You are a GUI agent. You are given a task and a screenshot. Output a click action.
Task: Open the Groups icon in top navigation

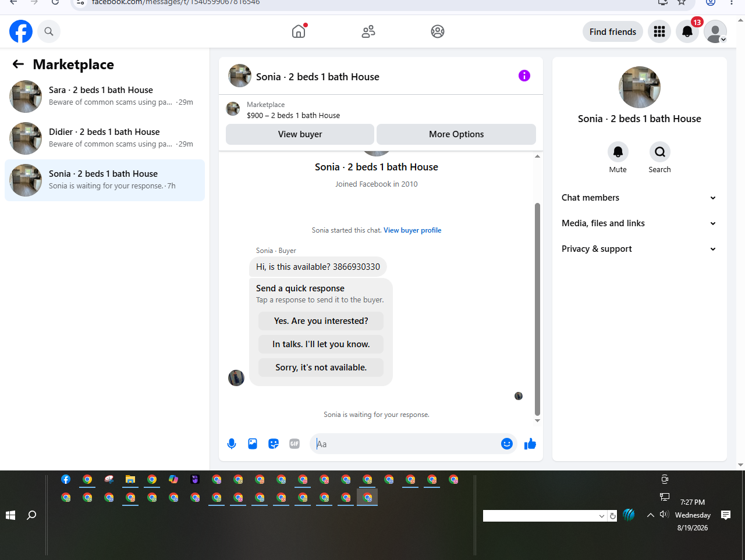(x=438, y=31)
